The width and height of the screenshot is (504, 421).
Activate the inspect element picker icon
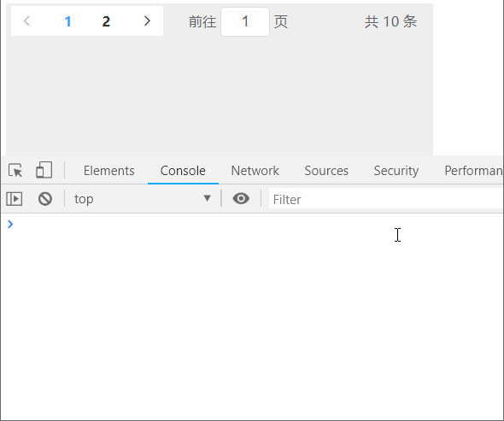pyautogui.click(x=15, y=170)
